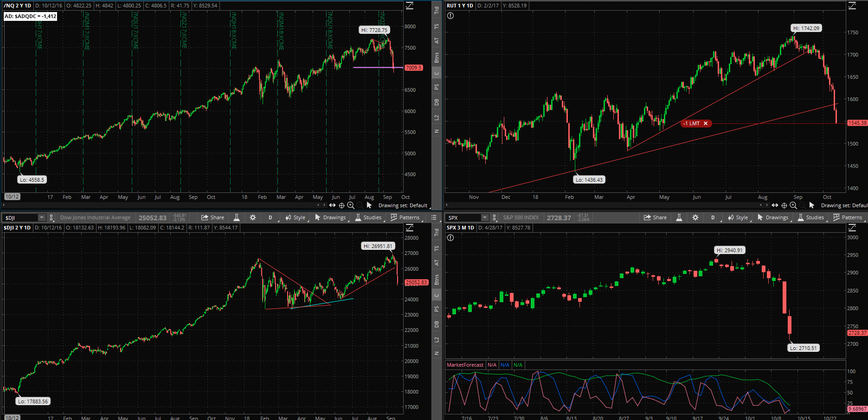Toggle the DB side tab on $DJI chart

click(437, 324)
